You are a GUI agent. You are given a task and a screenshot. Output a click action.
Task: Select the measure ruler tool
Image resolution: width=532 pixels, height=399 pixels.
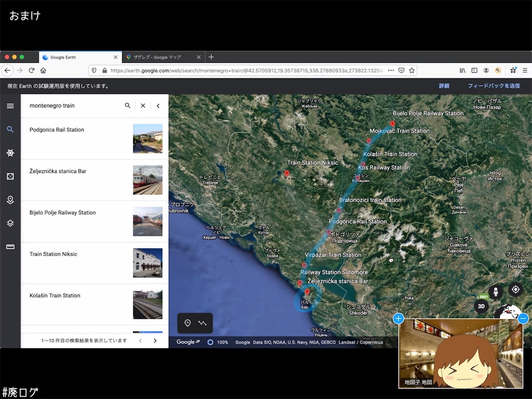pyautogui.click(x=10, y=247)
